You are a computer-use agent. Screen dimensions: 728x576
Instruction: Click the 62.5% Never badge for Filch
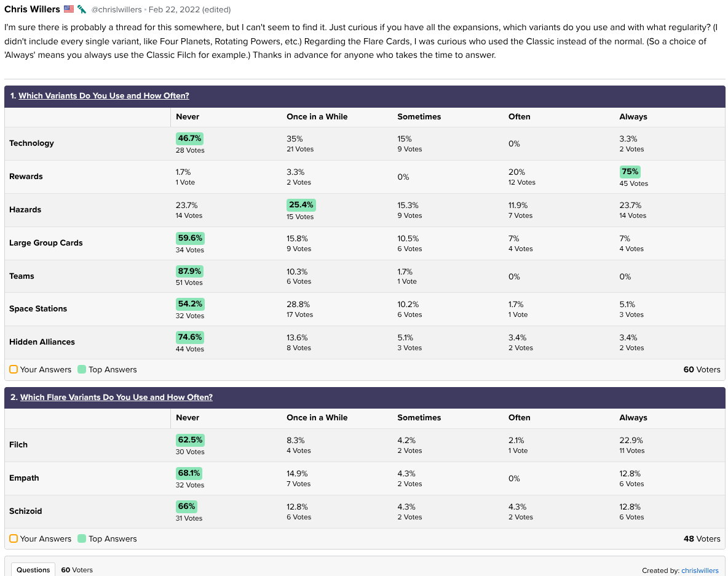coord(189,440)
